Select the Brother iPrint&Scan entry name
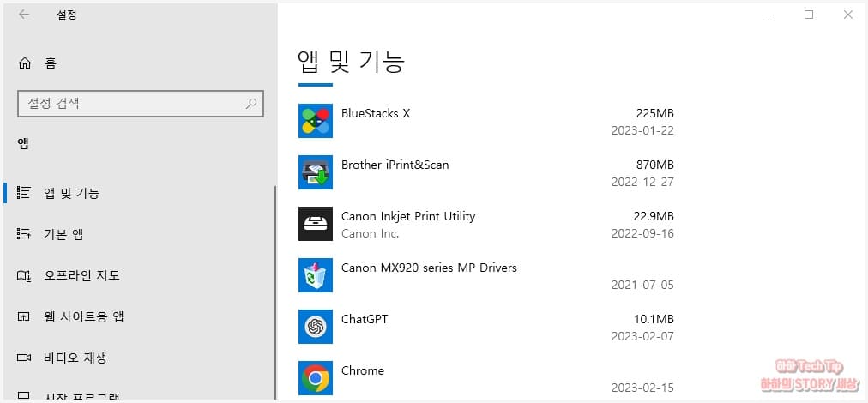 [x=395, y=165]
